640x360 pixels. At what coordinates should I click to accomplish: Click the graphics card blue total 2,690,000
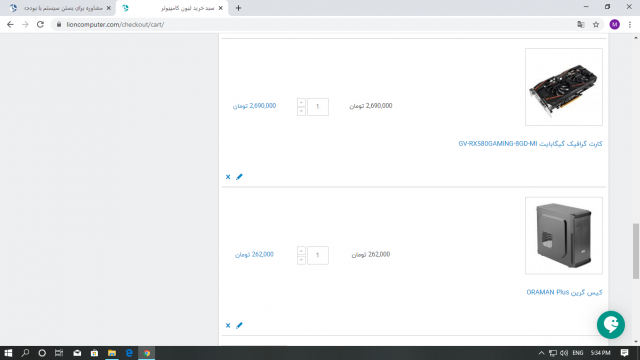click(254, 106)
